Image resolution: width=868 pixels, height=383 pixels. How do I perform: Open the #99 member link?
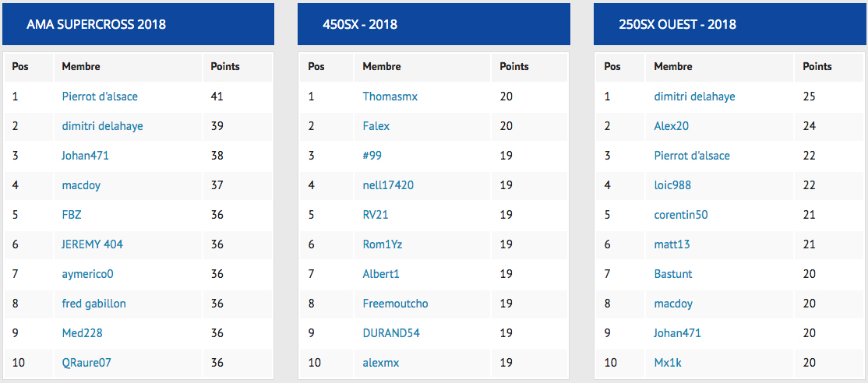pyautogui.click(x=372, y=155)
